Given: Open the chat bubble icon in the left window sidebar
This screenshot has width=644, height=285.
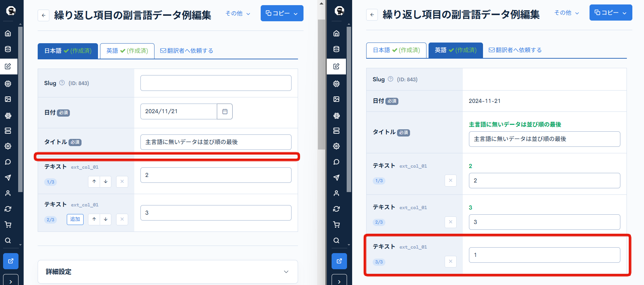Looking at the screenshot, I should pyautogui.click(x=8, y=162).
